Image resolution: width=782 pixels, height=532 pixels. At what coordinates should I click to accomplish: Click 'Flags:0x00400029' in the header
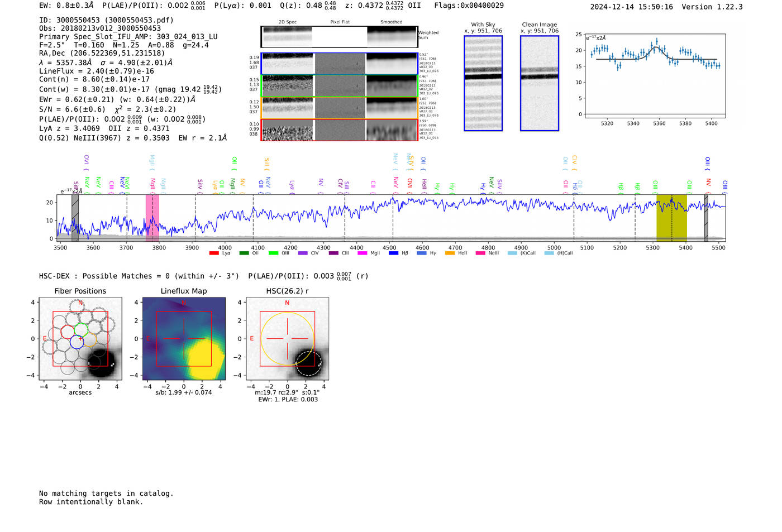(x=469, y=6)
